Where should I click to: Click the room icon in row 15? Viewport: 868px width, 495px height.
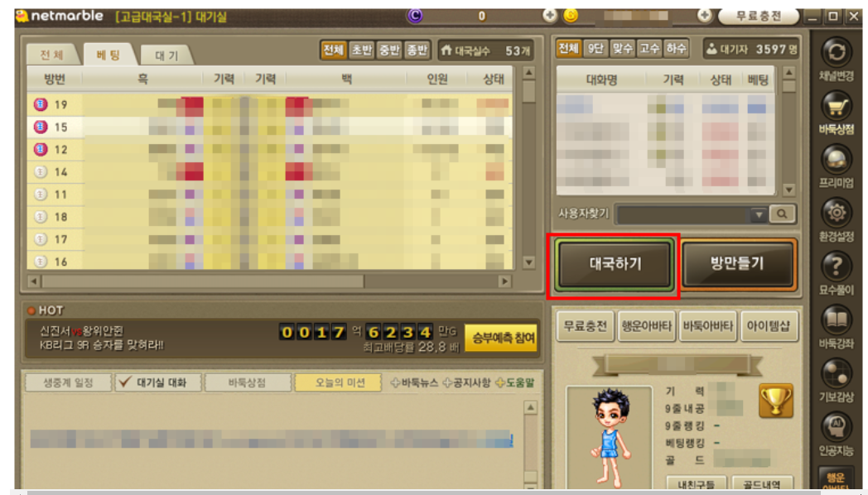[41, 127]
